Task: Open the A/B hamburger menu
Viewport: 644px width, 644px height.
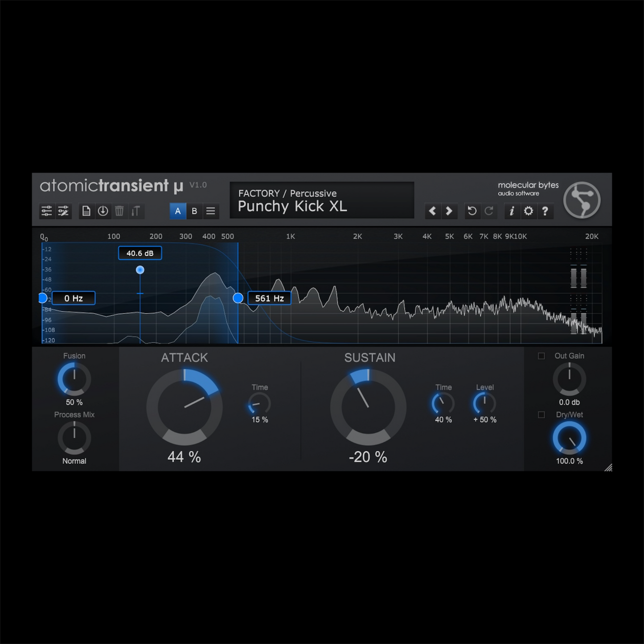Action: click(x=211, y=211)
